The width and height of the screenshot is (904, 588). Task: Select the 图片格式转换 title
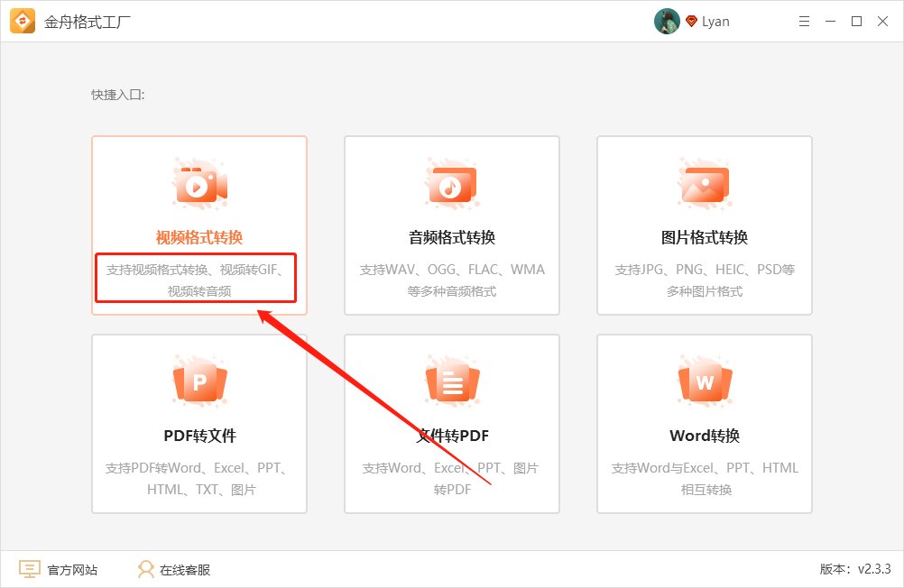click(x=704, y=238)
